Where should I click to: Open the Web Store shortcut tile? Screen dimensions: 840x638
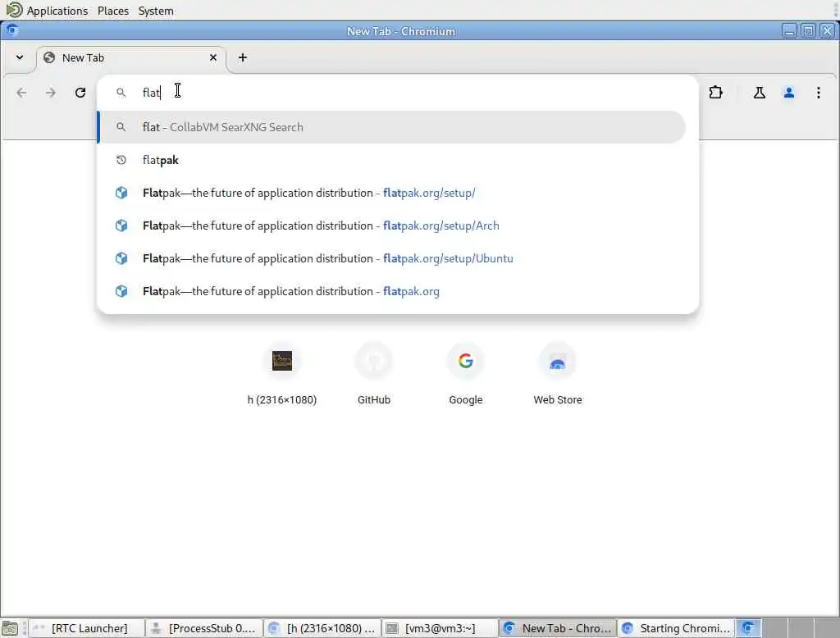point(558,374)
